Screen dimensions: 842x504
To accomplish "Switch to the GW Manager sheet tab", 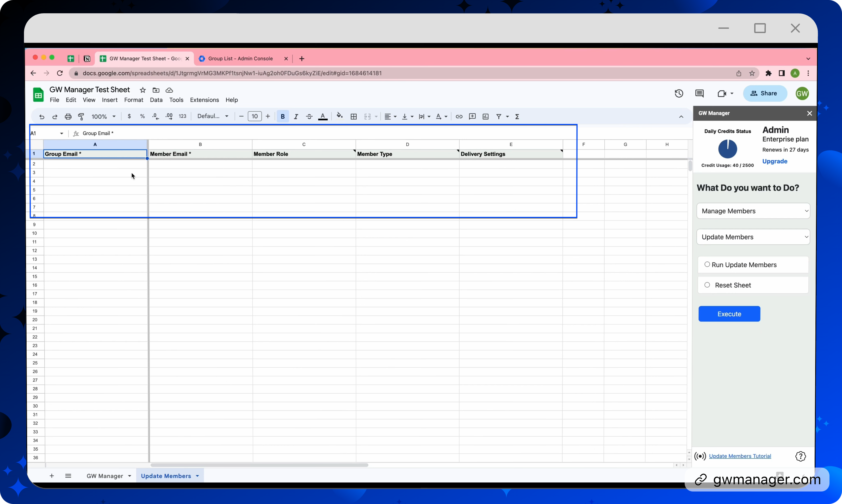I will click(105, 476).
